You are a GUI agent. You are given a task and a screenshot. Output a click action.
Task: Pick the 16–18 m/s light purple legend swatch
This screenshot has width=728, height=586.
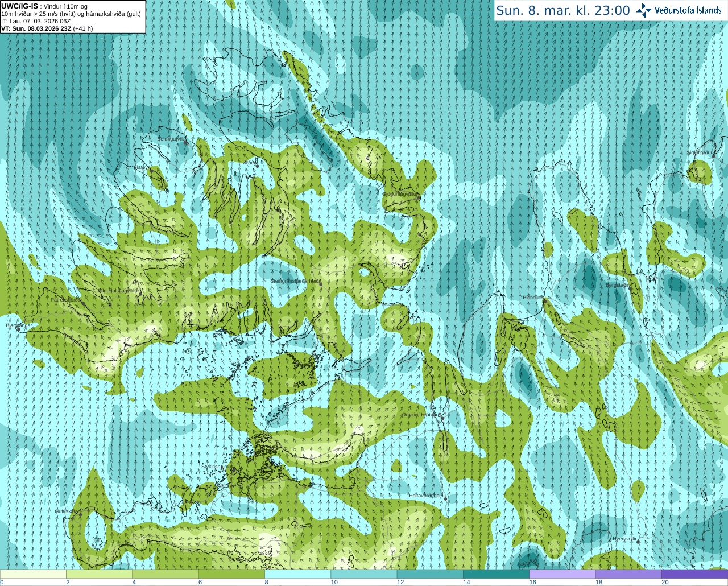562,574
